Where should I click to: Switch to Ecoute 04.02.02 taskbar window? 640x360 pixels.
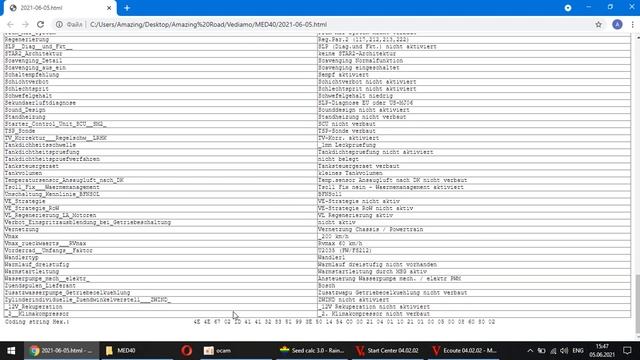464,351
